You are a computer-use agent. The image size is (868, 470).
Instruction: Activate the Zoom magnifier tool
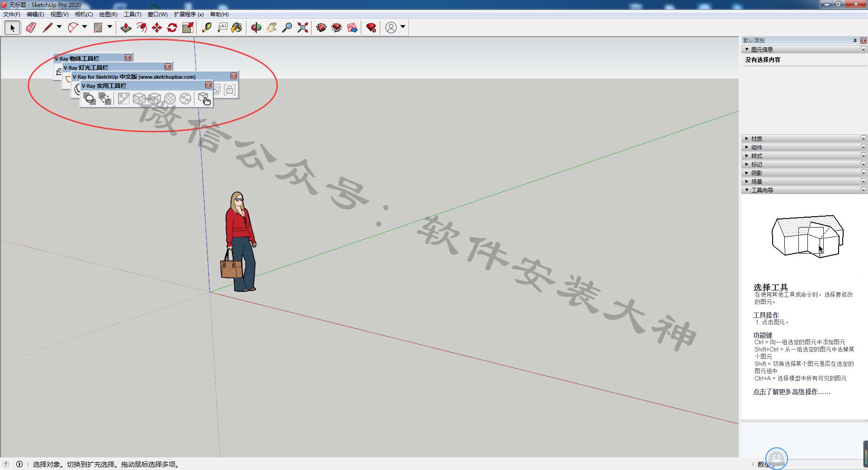tap(287, 28)
